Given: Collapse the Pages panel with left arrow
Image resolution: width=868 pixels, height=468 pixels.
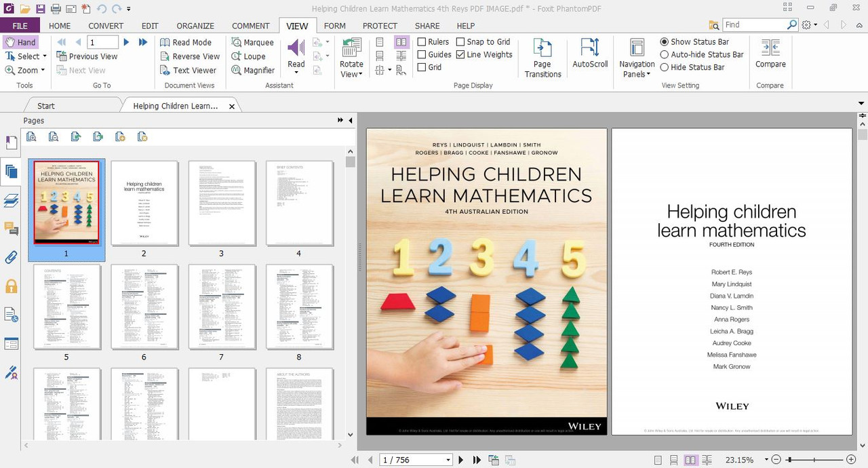Looking at the screenshot, I should (x=351, y=120).
